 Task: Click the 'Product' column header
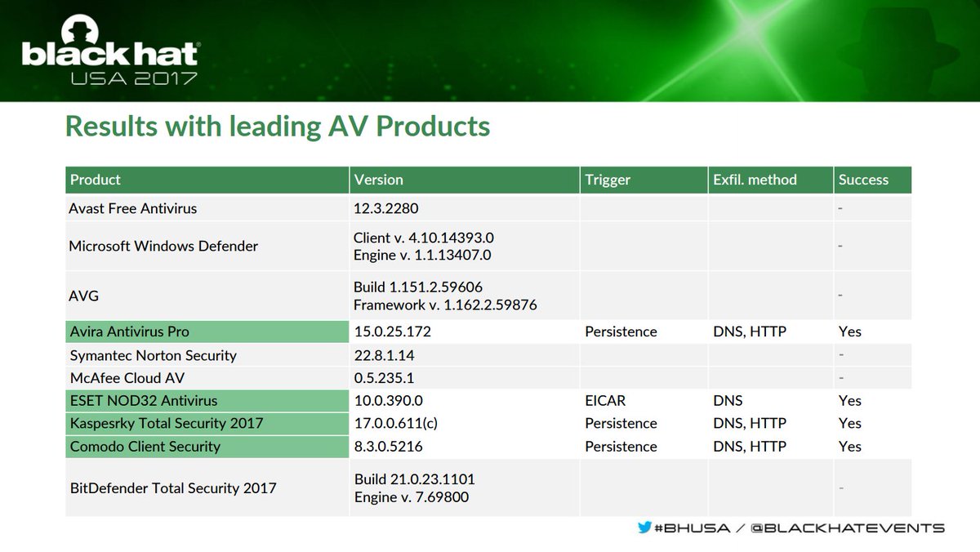pos(207,180)
